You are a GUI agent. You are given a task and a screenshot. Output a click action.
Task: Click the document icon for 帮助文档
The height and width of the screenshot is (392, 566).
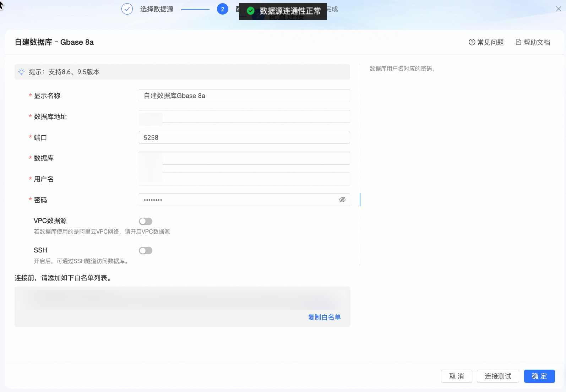pyautogui.click(x=518, y=42)
